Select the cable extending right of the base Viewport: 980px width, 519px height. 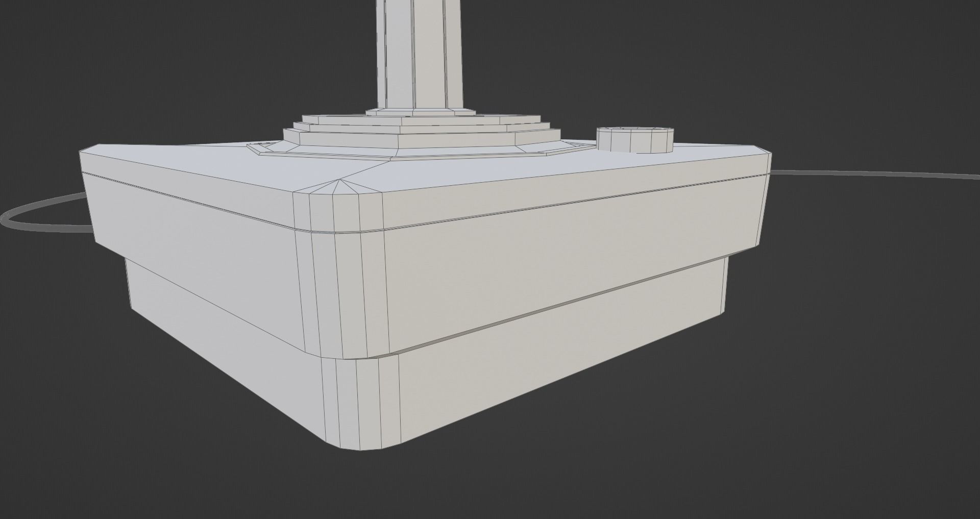(875, 174)
